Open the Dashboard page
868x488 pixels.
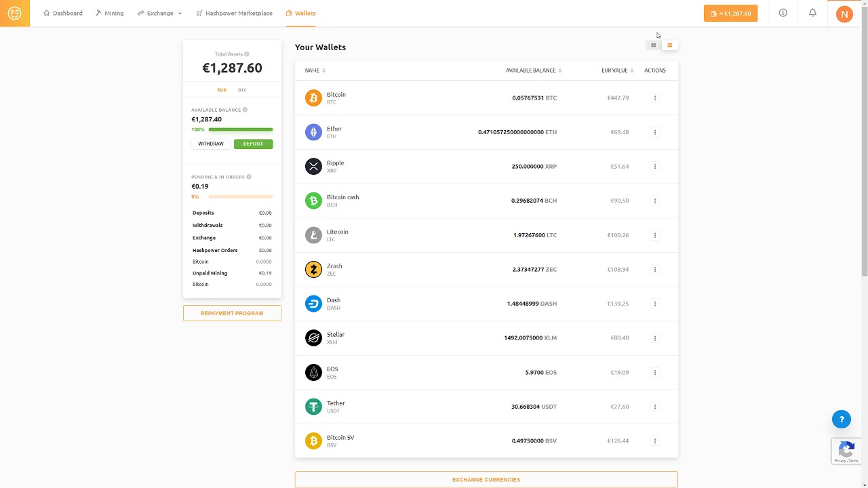(63, 13)
